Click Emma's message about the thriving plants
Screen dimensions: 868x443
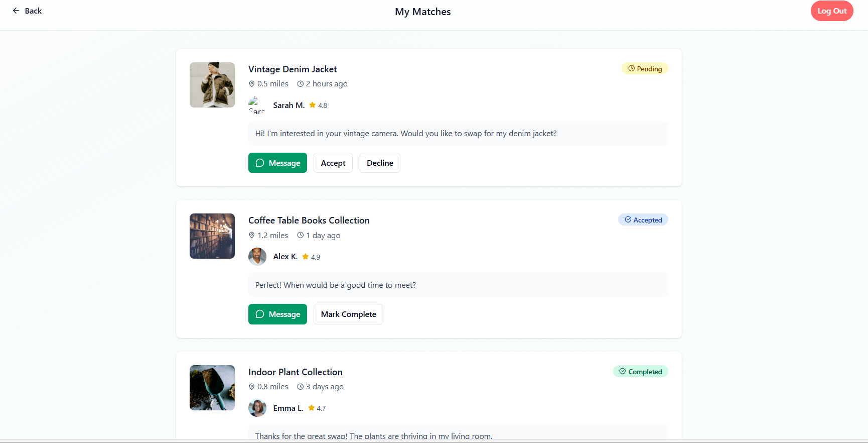point(458,432)
